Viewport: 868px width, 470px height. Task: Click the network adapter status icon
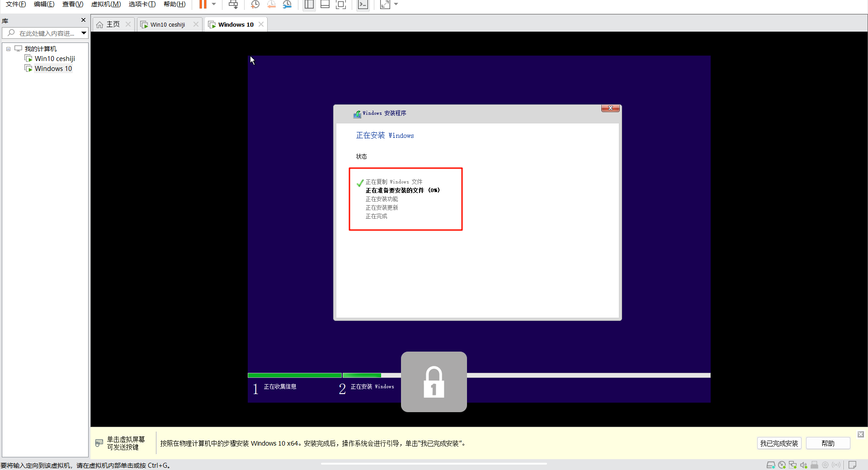tap(793, 465)
